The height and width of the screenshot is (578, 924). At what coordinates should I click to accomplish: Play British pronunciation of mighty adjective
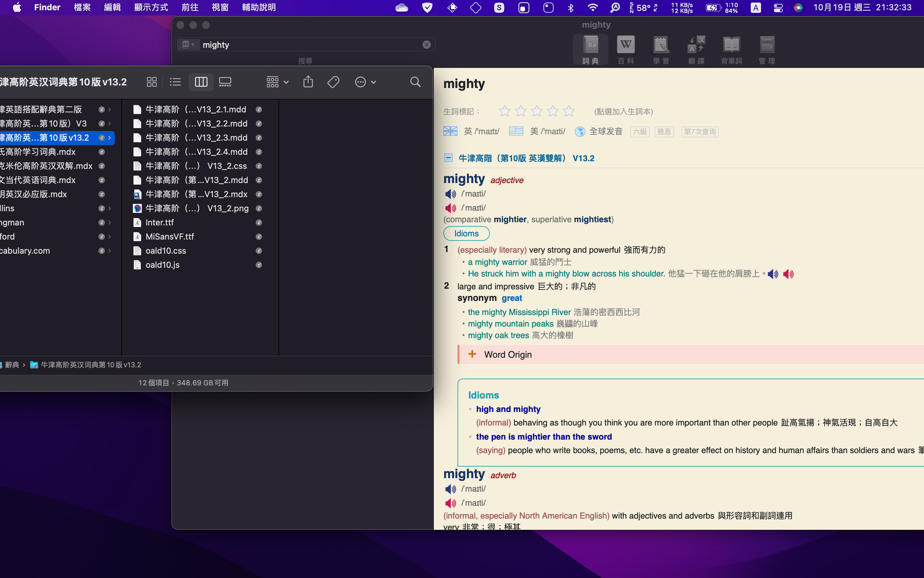click(x=450, y=194)
